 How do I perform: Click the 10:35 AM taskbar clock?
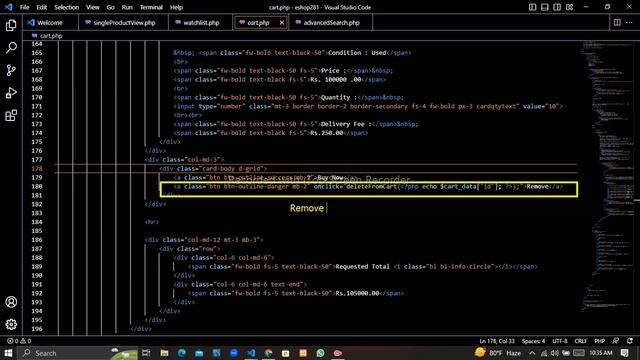[601, 353]
